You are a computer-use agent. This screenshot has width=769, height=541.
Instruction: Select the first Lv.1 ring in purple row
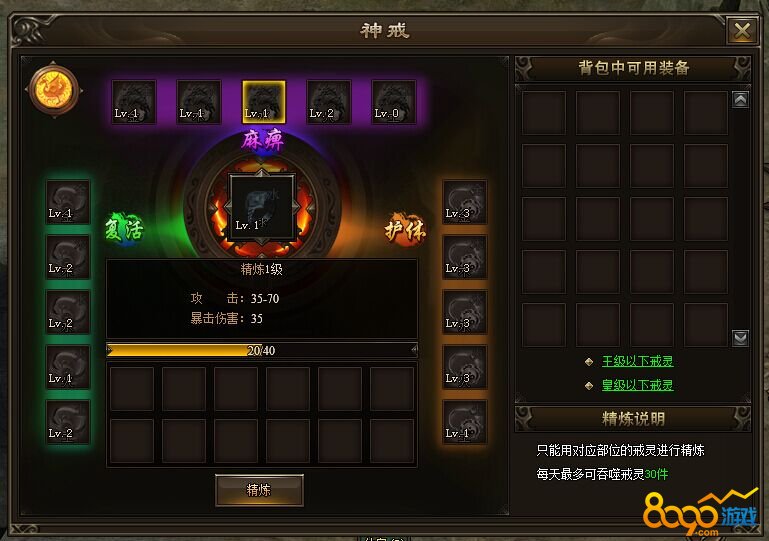tap(134, 102)
